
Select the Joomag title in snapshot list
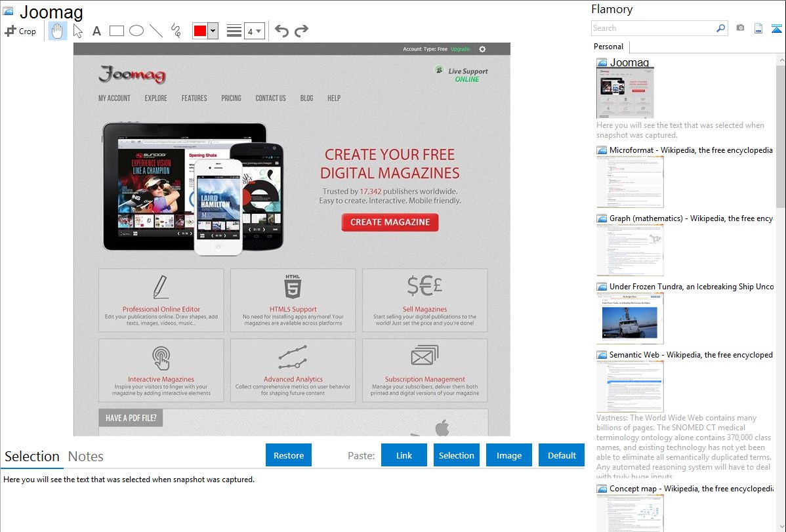629,63
